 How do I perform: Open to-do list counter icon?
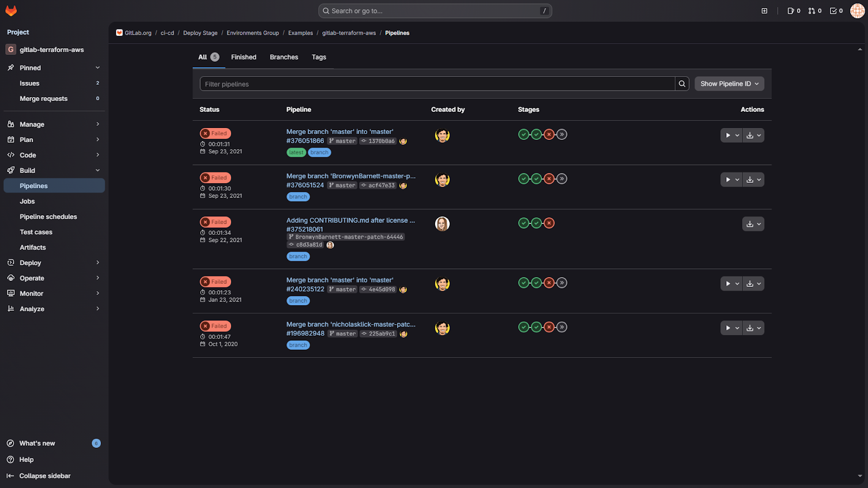pos(836,11)
